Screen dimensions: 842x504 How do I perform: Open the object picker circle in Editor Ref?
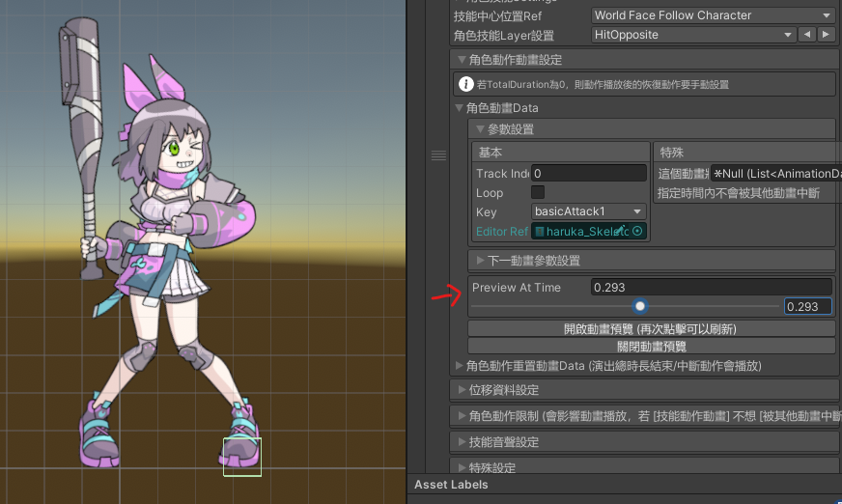pyautogui.click(x=637, y=231)
